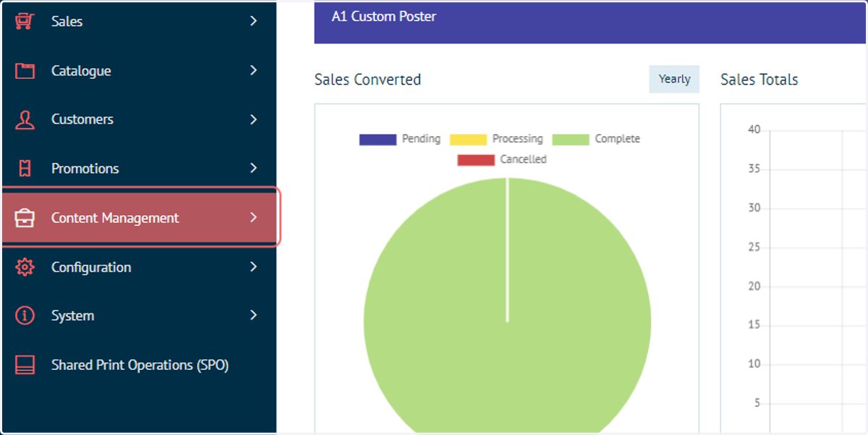
Task: Open the Promotions menu item
Action: click(x=138, y=169)
